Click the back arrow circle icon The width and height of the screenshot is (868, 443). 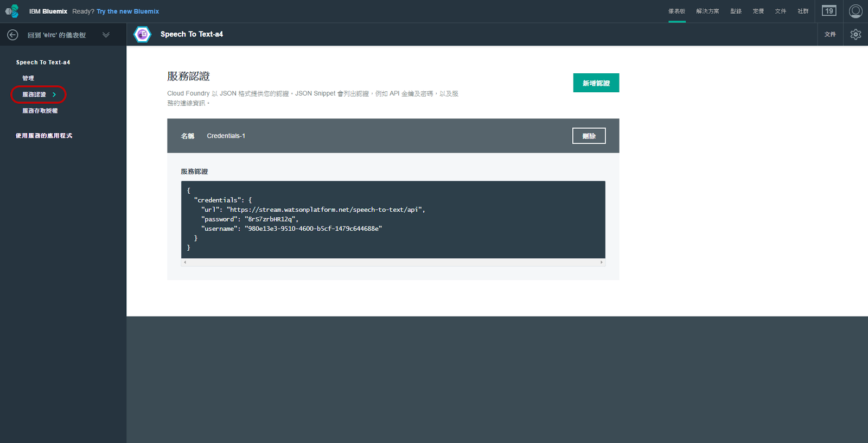click(12, 35)
